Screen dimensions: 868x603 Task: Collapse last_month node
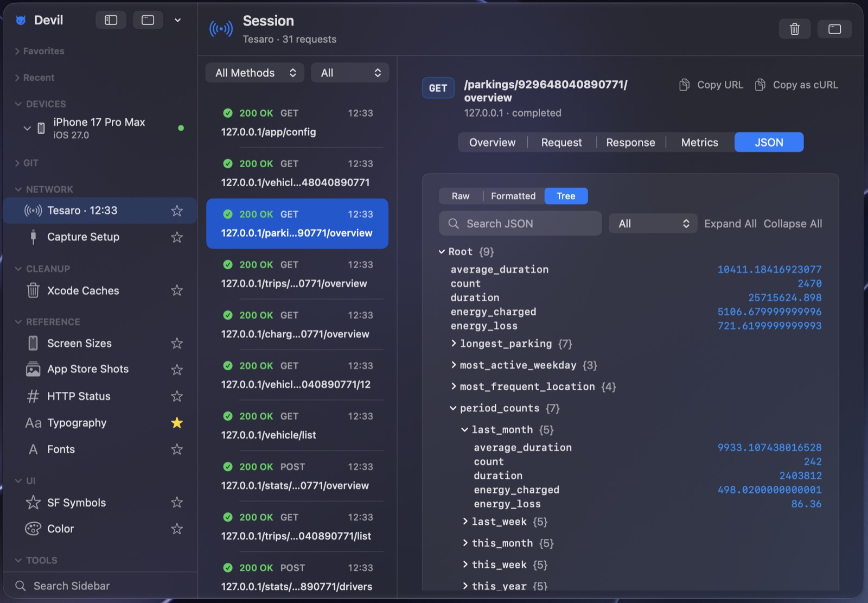(465, 430)
